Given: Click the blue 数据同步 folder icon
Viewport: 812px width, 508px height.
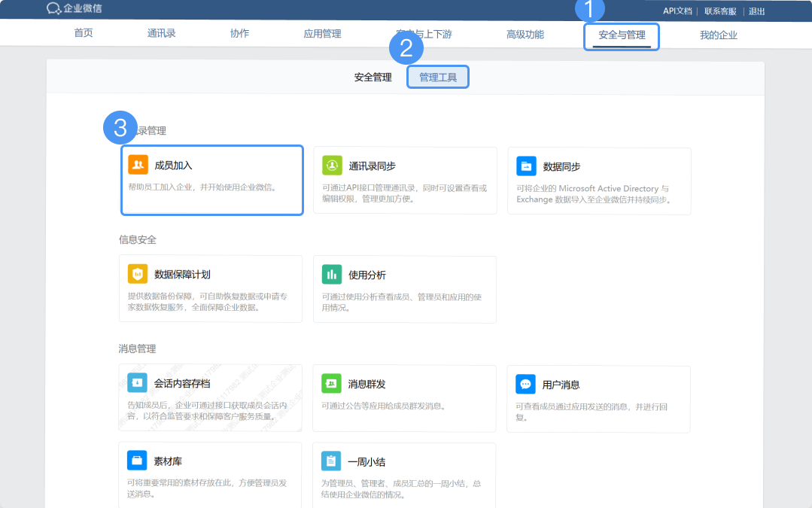Looking at the screenshot, I should (526, 166).
